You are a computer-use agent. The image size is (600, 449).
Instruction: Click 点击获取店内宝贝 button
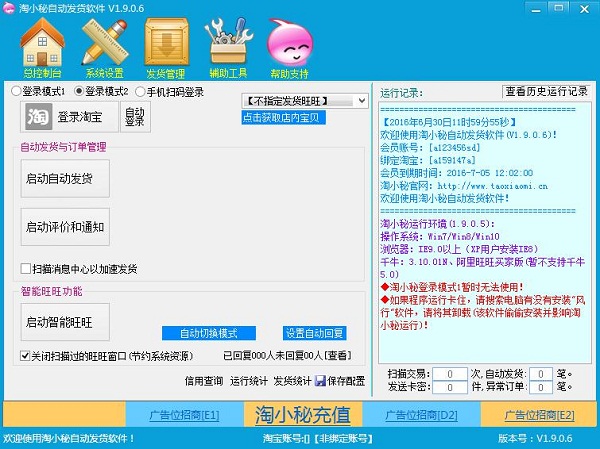click(284, 118)
